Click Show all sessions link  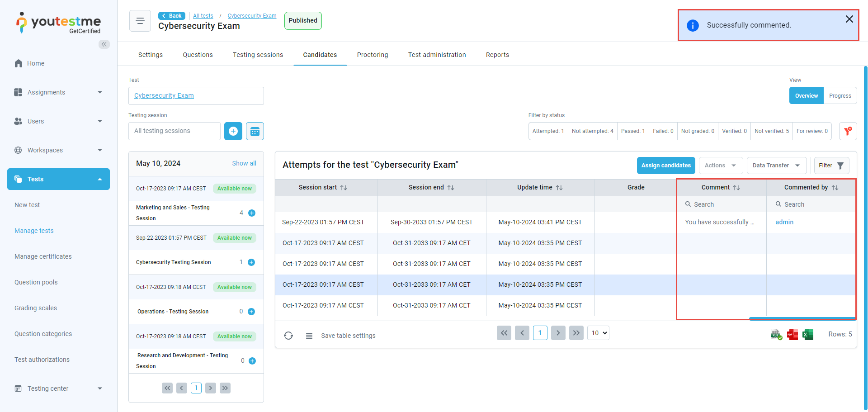pyautogui.click(x=244, y=163)
